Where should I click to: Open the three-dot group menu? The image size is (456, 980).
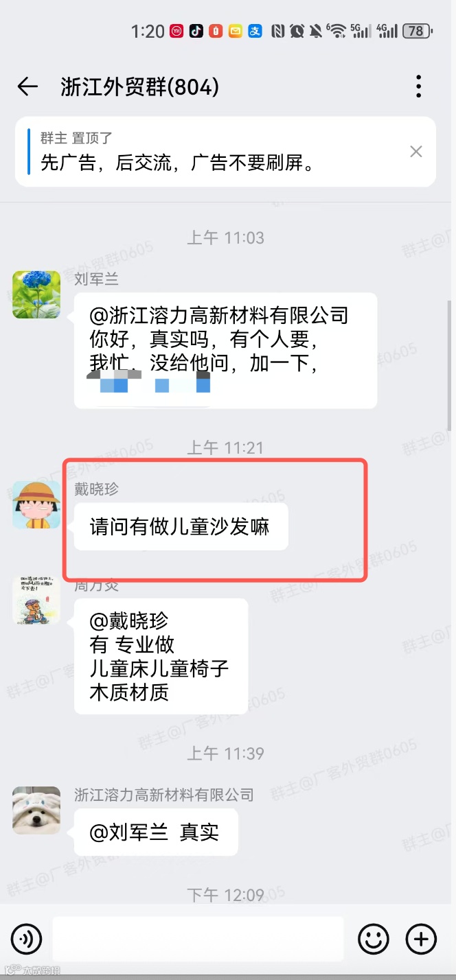click(418, 86)
